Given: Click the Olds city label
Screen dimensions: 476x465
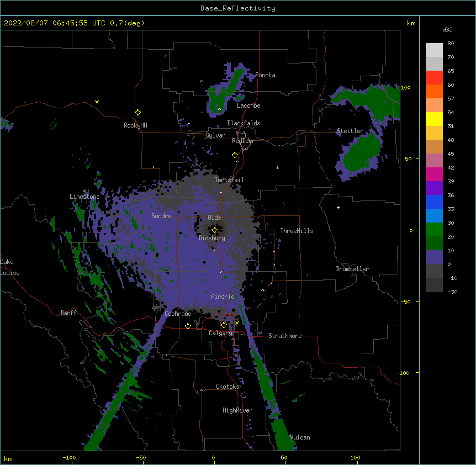Looking at the screenshot, I should pos(214,218).
